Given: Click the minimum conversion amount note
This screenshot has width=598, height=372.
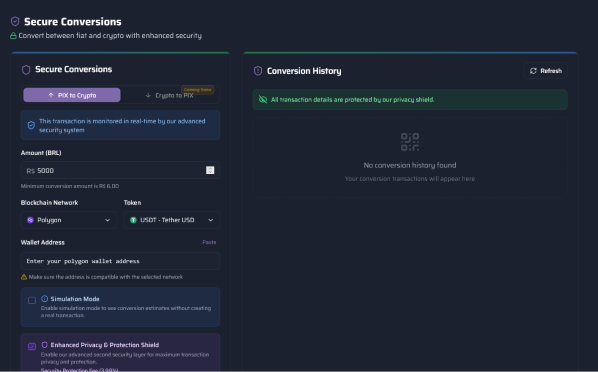Looking at the screenshot, I should tap(70, 186).
